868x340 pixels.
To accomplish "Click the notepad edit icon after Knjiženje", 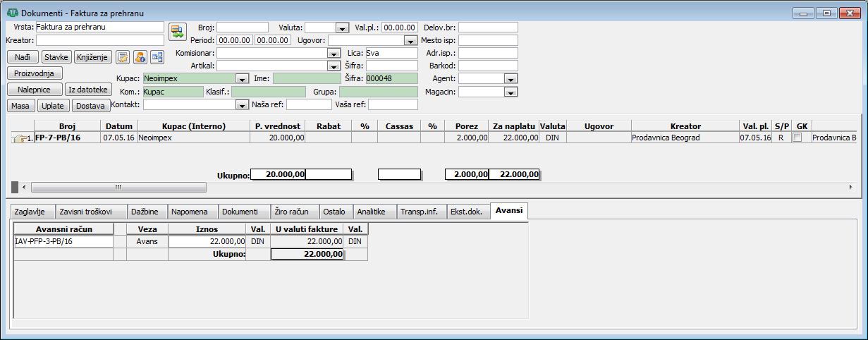I will tap(122, 57).
